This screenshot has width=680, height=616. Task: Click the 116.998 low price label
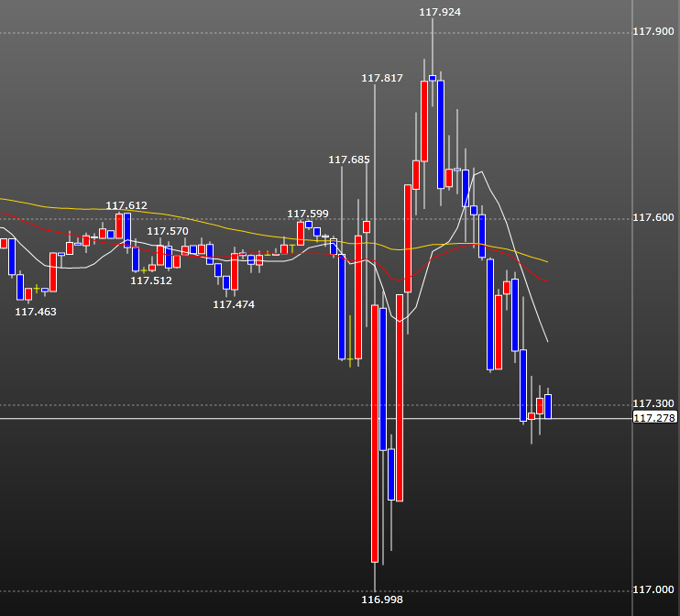pos(382,599)
